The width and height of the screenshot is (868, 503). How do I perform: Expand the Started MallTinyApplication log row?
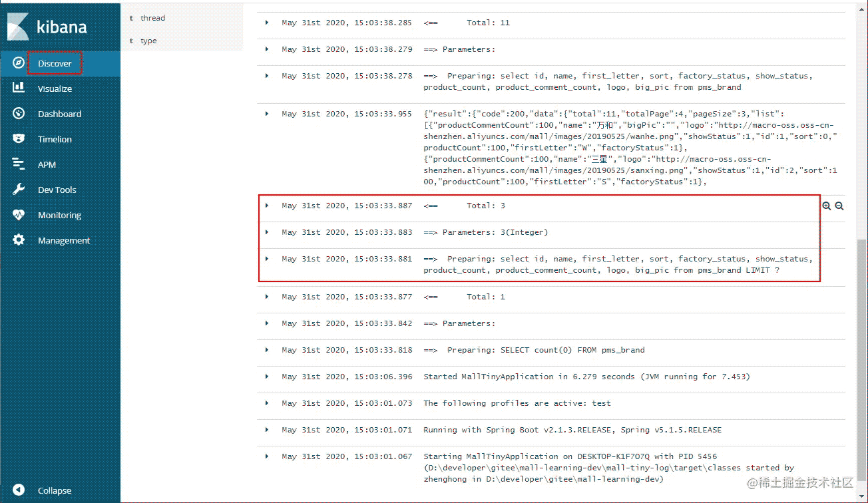click(x=267, y=376)
